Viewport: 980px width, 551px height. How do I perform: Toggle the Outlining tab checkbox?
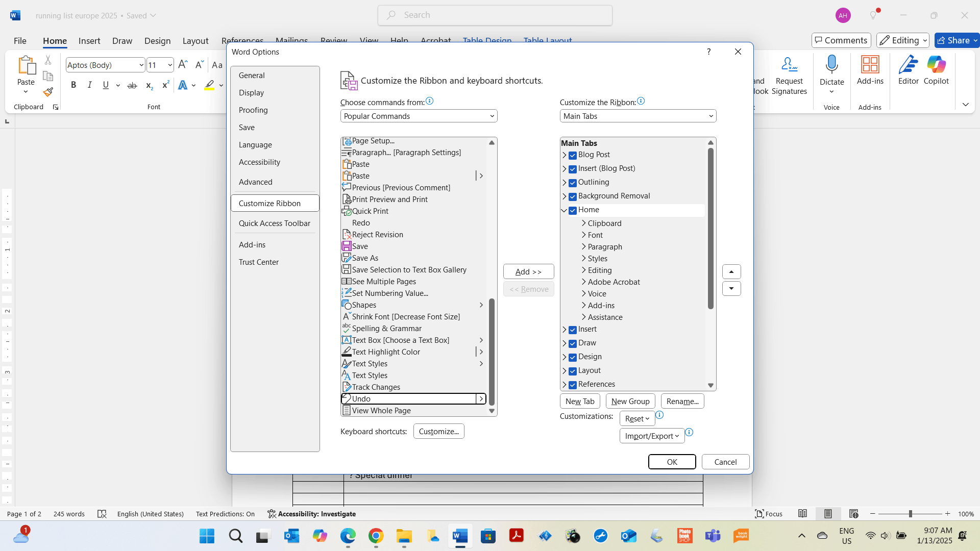coord(573,183)
